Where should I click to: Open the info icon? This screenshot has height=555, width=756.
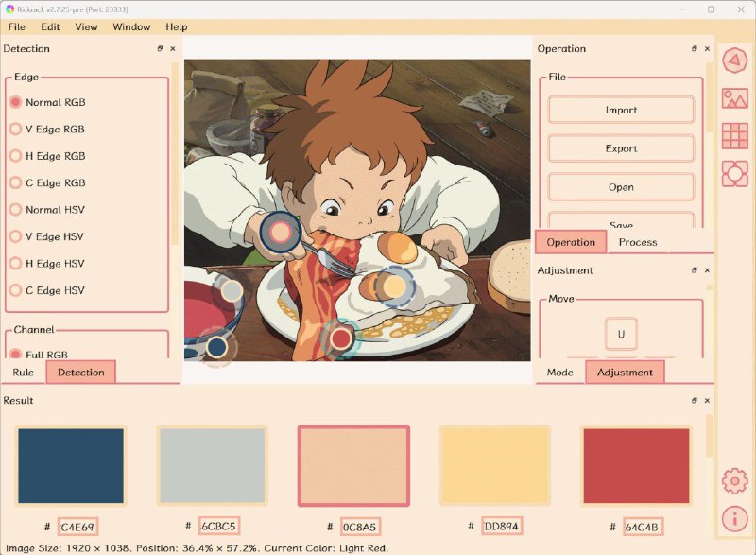click(735, 518)
